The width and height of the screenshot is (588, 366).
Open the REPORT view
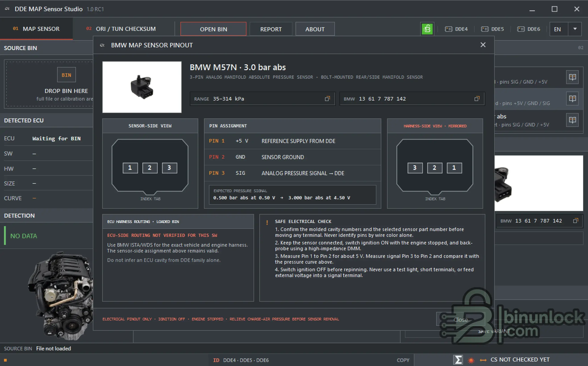tap(271, 29)
